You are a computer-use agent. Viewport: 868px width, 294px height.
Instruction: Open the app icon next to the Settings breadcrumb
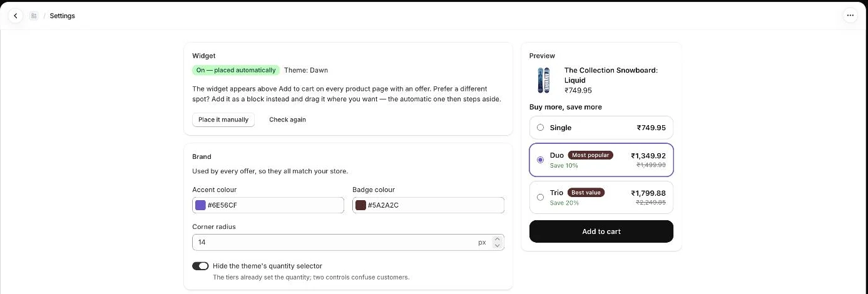click(x=33, y=16)
